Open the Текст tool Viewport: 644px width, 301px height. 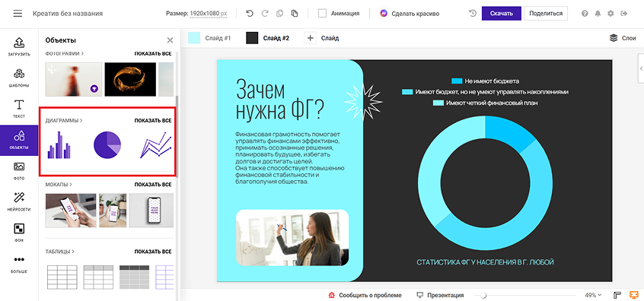pos(19,109)
